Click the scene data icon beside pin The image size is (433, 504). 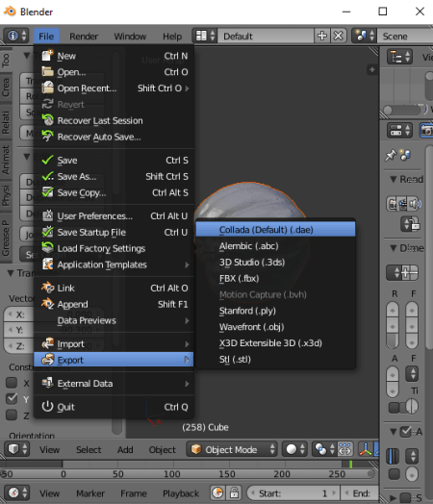405,155
